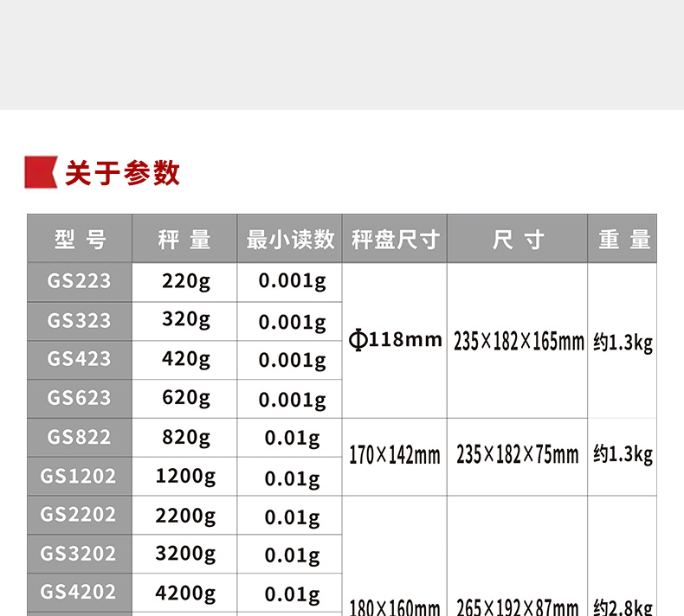Click the 170×142mm pan size cell
This screenshot has height=616, width=684.
[x=395, y=455]
